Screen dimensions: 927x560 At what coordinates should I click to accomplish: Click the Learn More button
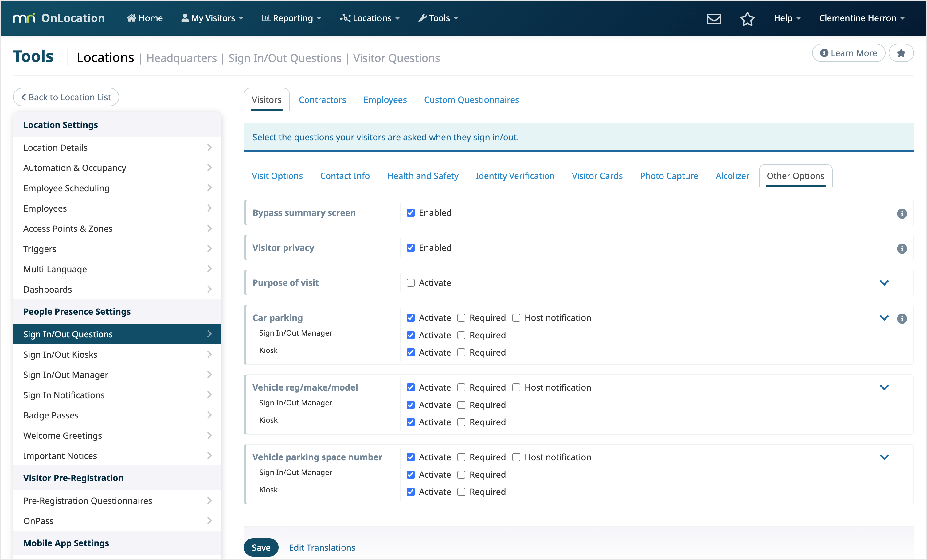pos(848,53)
